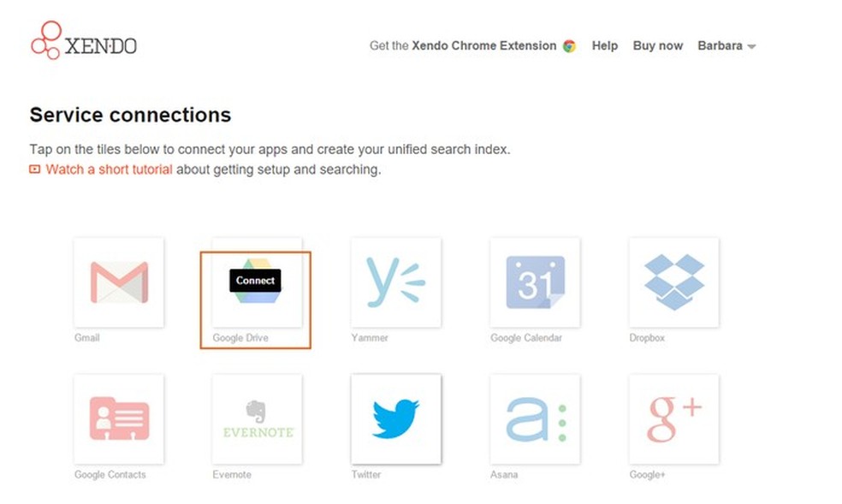Expand the Barbara user dropdown
Viewport: 842px width, 504px height.
click(x=726, y=46)
